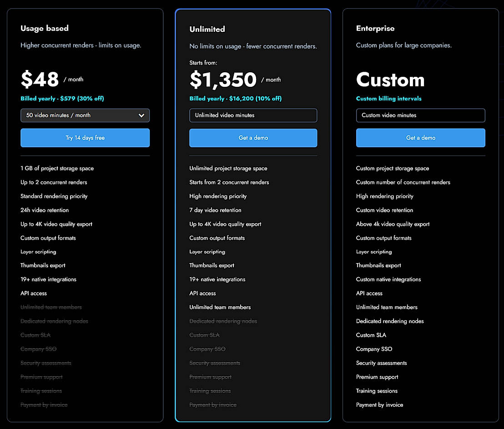Click Custom plans for large companies text
The height and width of the screenshot is (429, 504).
(404, 45)
